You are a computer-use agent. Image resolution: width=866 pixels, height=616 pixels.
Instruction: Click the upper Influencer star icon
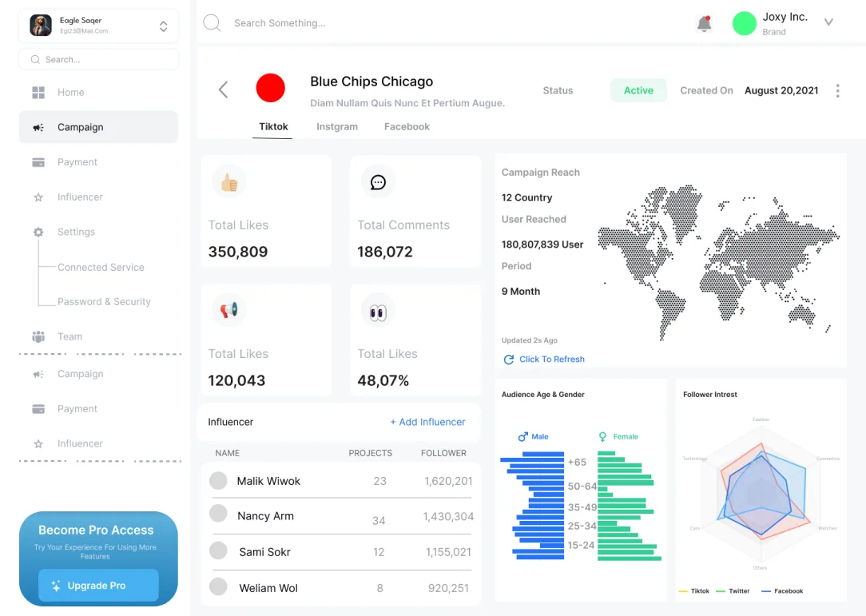coord(38,197)
